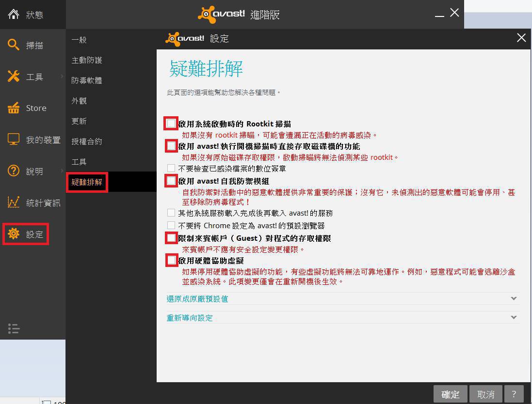Screen dimensions: 532x404
Task: Click the 確定 button
Action: click(x=450, y=394)
